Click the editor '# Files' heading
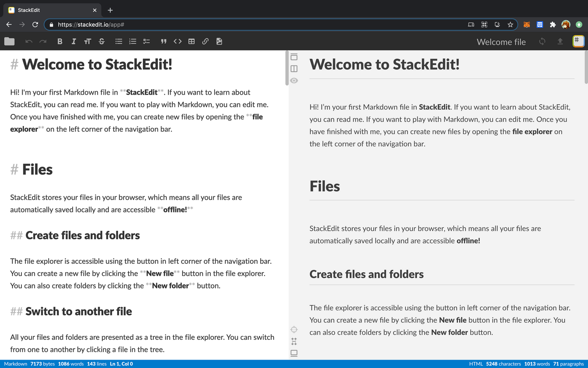 point(31,169)
